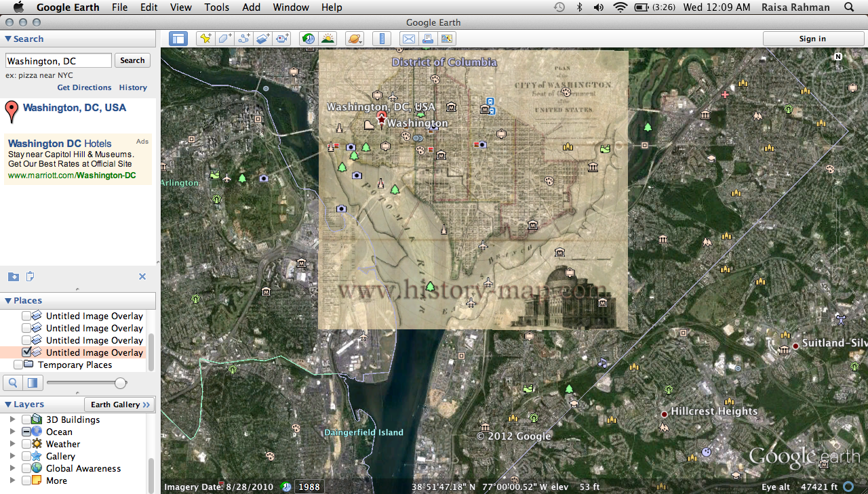868x494 pixels.
Task: Copy search results with the clipboard icon
Action: click(x=30, y=276)
